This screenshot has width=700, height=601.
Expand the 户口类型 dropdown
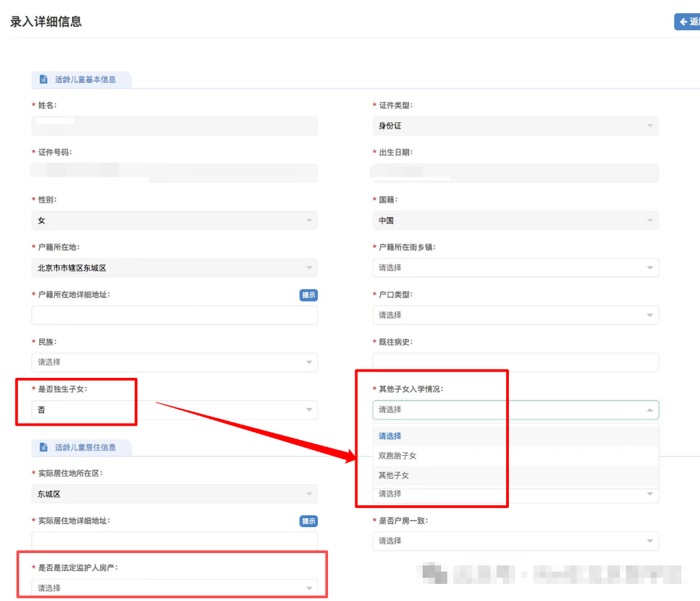(x=515, y=315)
